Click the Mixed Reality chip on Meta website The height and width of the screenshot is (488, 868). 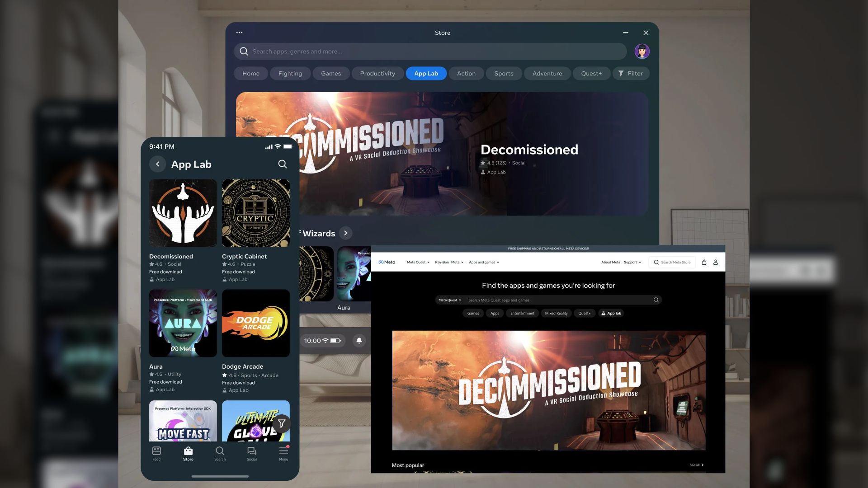point(556,313)
